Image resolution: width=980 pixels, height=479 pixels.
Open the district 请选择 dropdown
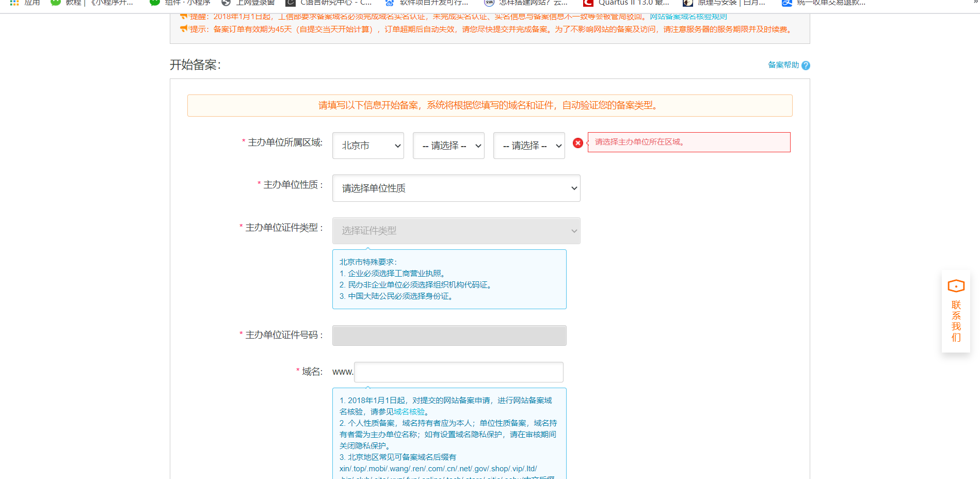529,146
